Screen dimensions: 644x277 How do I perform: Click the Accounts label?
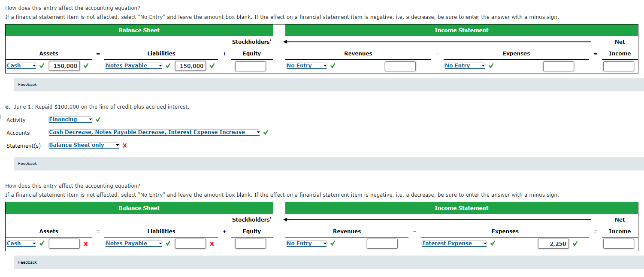[18, 133]
